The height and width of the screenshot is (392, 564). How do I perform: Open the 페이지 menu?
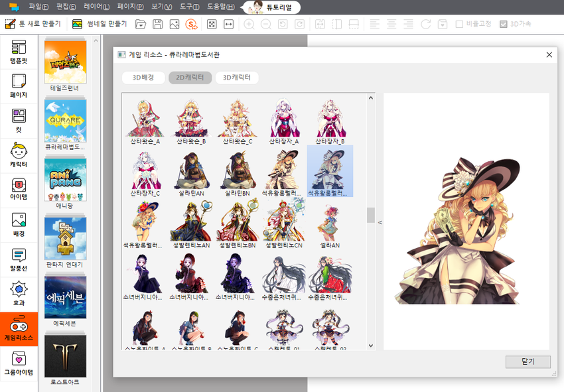(130, 7)
